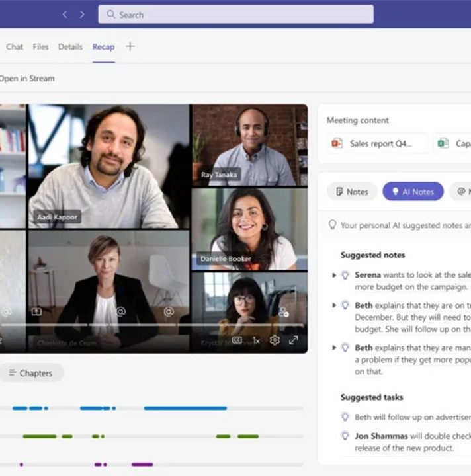Jump to the participant-joined marker on the video
Viewport: 471px width, 476px height.
284,312
